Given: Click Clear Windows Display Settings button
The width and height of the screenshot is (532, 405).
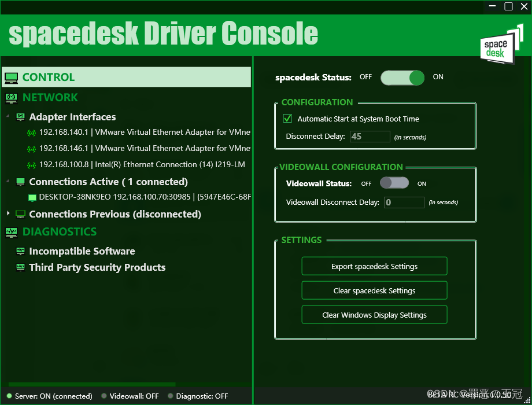Looking at the screenshot, I should (374, 315).
